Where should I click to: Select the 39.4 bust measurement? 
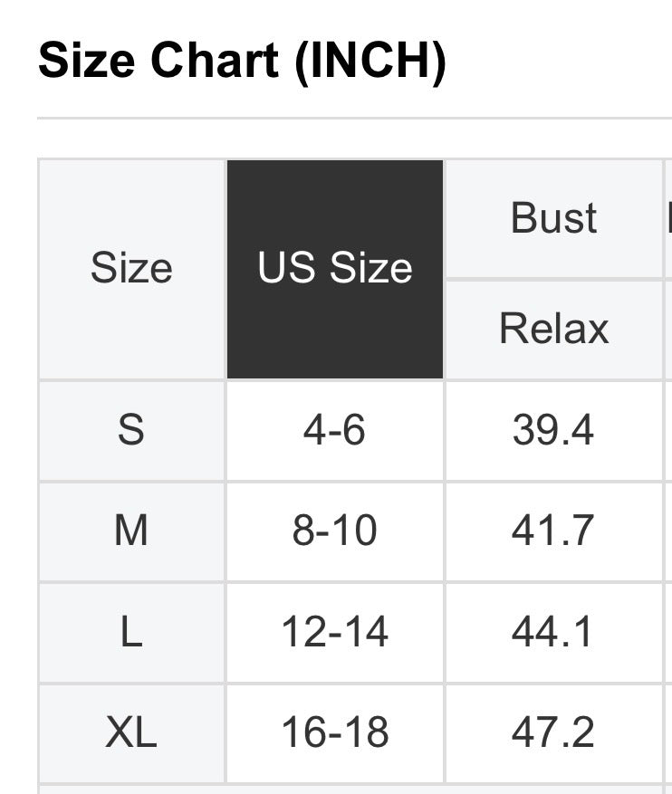coord(553,430)
